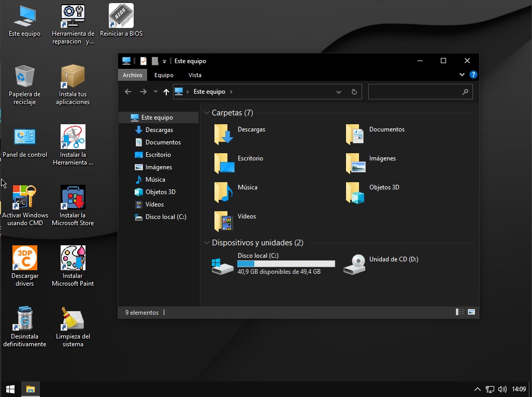Open the address bar history dropdown
The width and height of the screenshot is (532, 397).
click(x=339, y=92)
